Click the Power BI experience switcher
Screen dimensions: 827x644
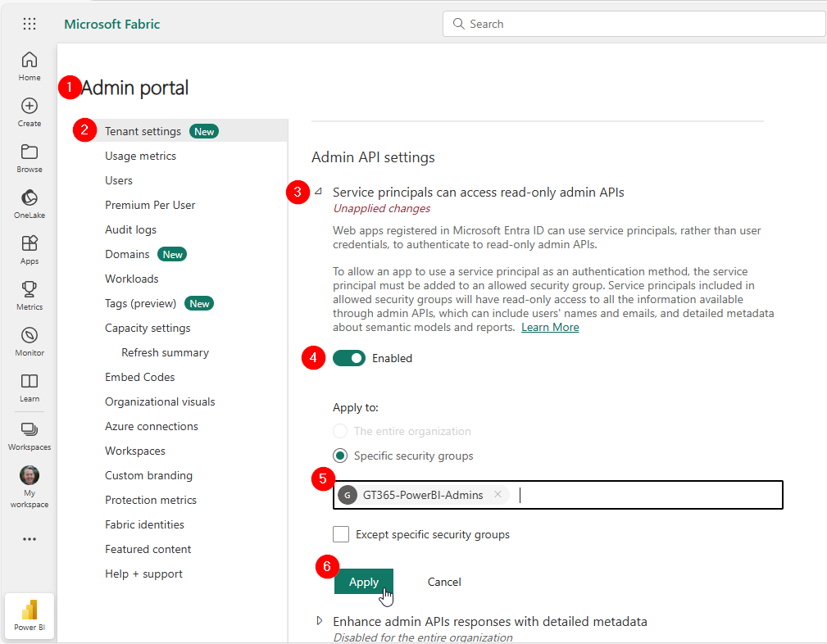[x=30, y=615]
